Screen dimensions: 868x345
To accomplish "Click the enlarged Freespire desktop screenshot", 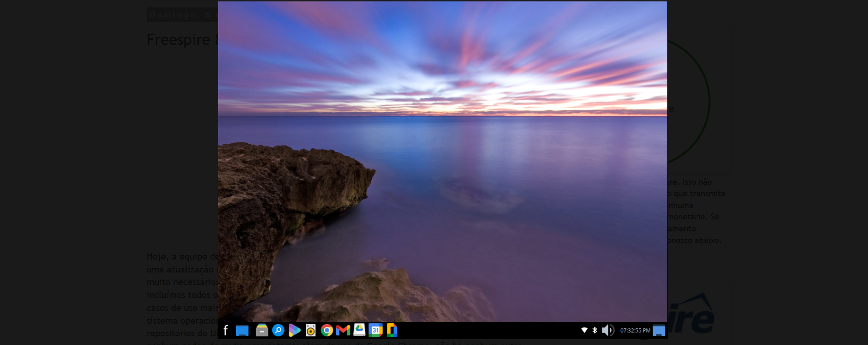I will click(443, 170).
